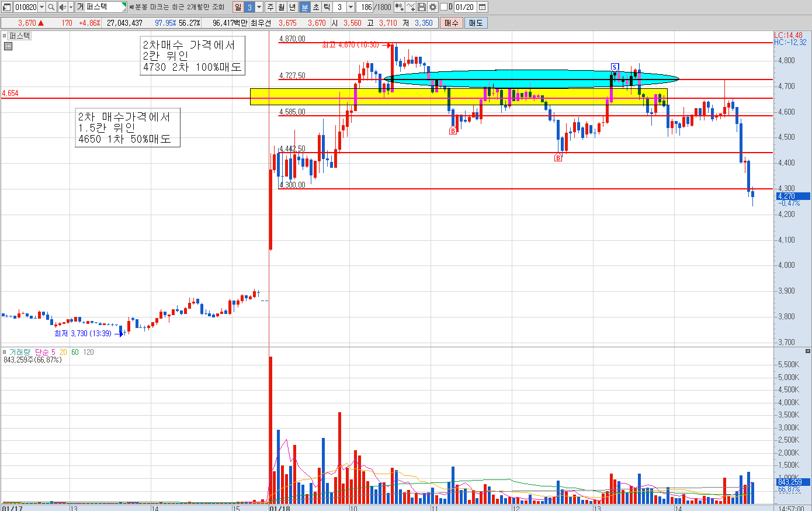Click the save chart disk icon
Screen dimensions: 812x511
[422, 7]
